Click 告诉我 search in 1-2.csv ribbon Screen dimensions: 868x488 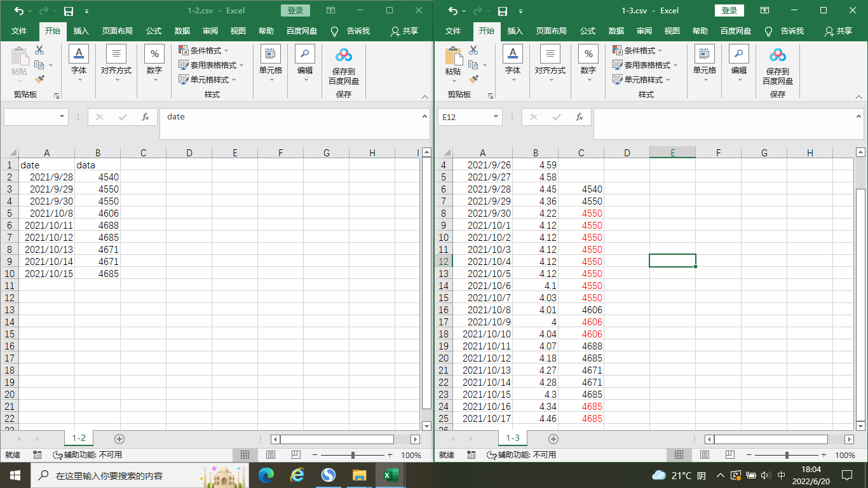pos(351,31)
